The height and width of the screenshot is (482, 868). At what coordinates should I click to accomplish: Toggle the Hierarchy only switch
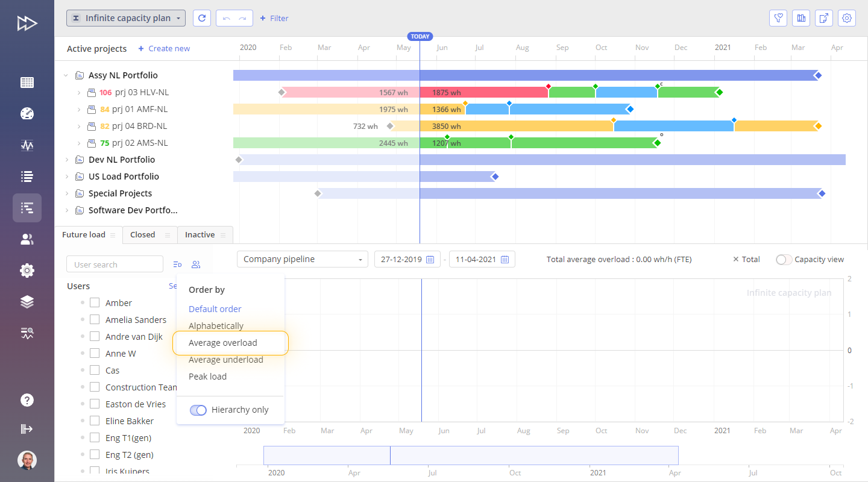[x=198, y=410]
